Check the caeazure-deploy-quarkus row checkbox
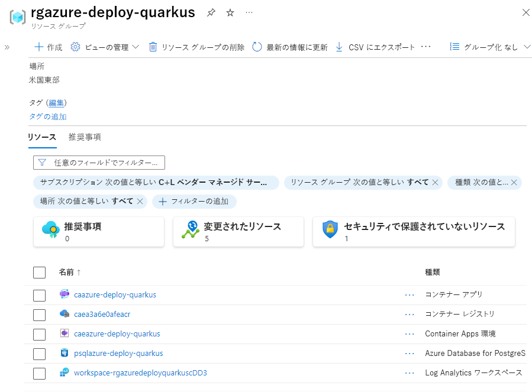532x392 pixels. 40,335
